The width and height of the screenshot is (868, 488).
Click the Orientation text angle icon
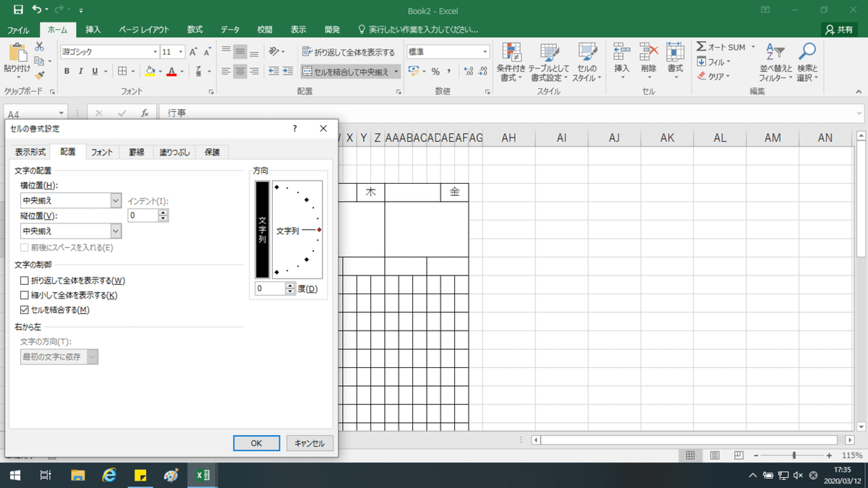(275, 52)
